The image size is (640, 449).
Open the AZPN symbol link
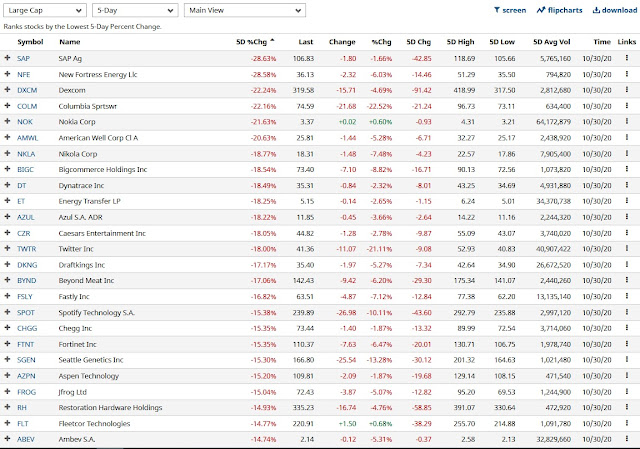[x=26, y=376]
